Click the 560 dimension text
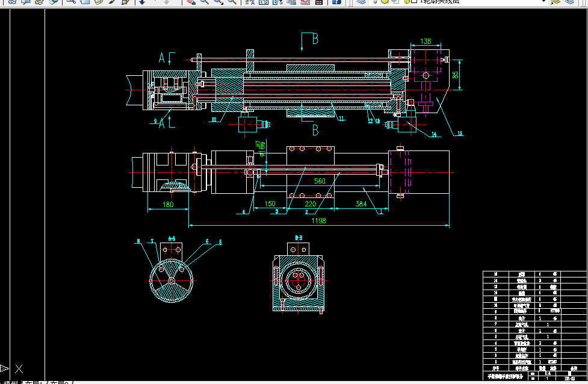 pyautogui.click(x=320, y=181)
